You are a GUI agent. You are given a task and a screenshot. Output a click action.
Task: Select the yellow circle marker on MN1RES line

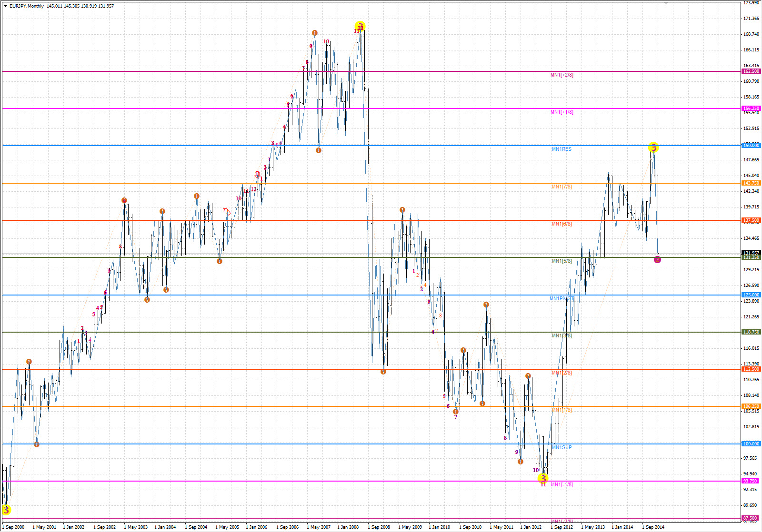pos(653,148)
